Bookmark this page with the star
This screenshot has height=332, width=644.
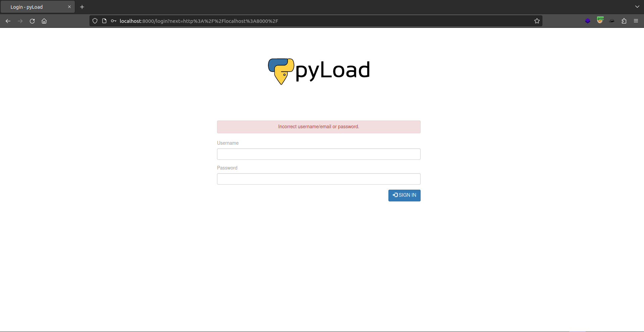537,21
